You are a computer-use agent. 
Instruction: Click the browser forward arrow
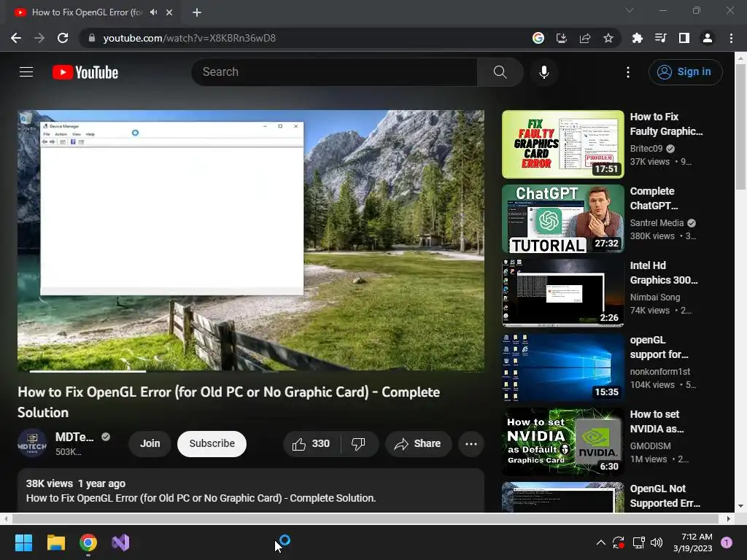[x=39, y=38]
